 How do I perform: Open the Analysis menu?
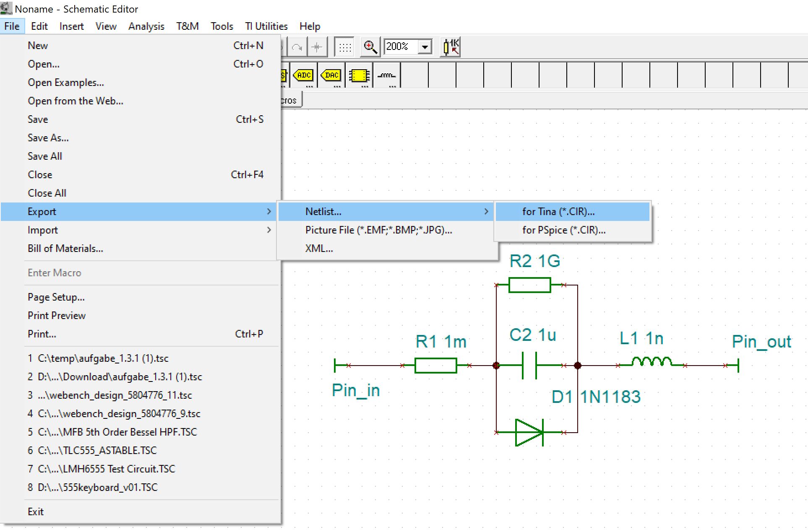pos(146,26)
